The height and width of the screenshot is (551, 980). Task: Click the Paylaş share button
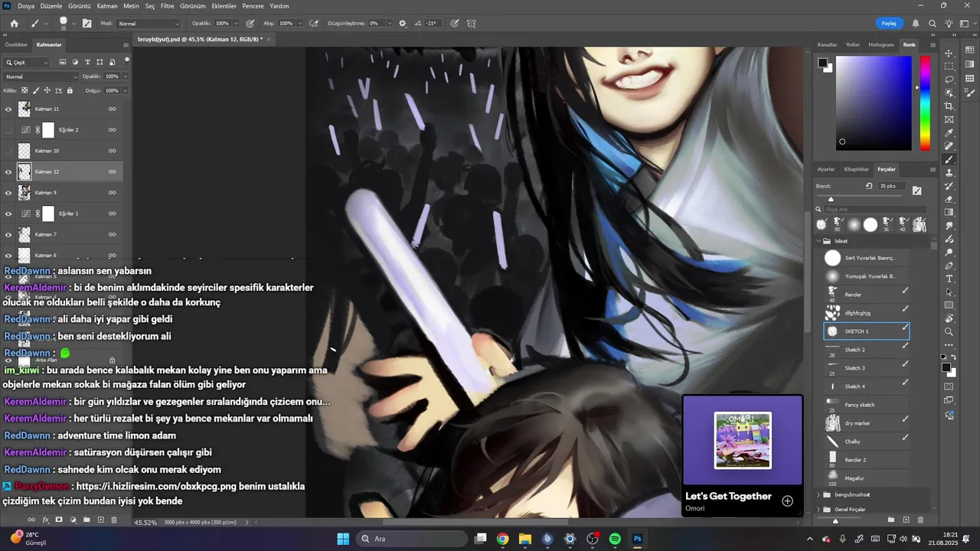[x=889, y=23]
